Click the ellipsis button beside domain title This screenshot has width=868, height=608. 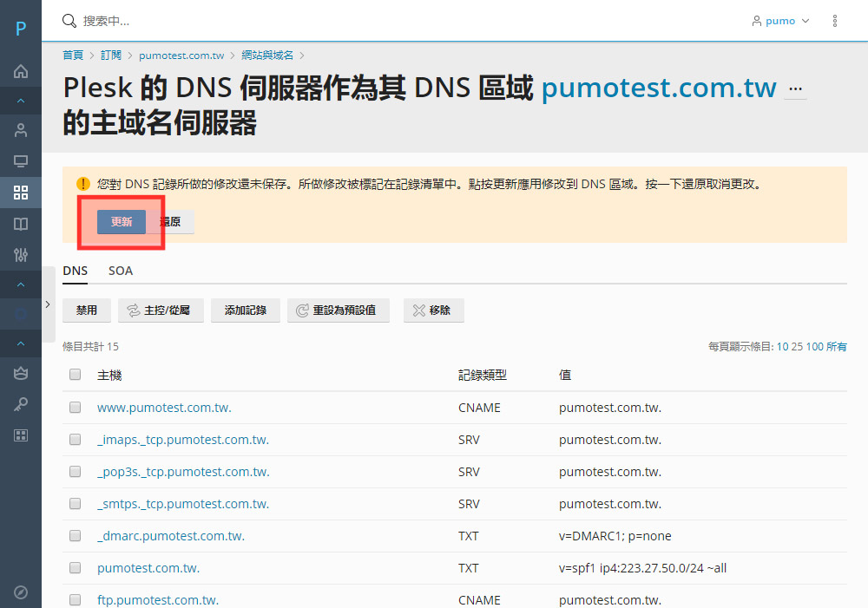795,89
